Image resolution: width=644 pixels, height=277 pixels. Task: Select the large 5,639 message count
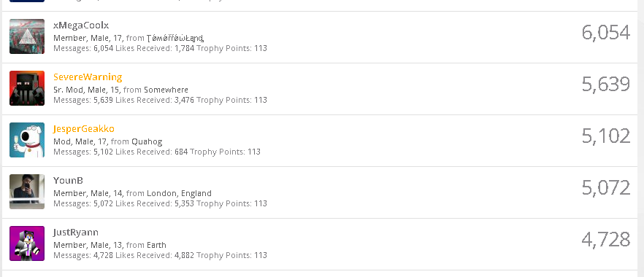[x=606, y=85]
